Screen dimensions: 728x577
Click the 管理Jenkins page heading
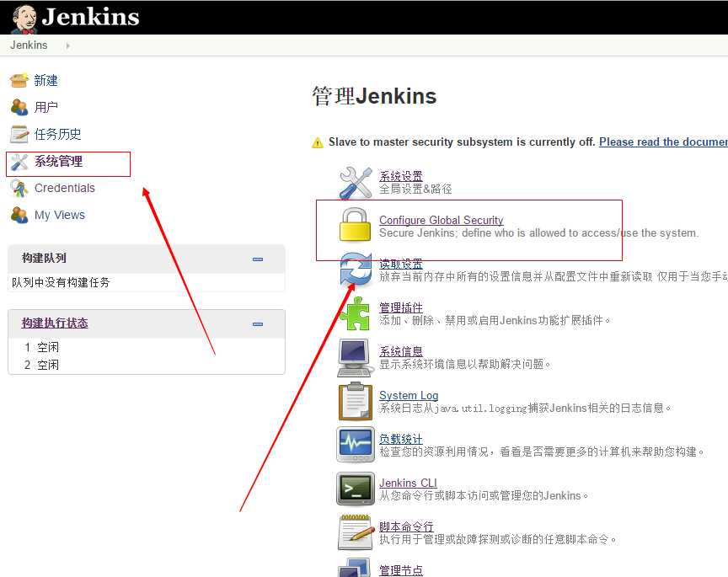click(374, 97)
